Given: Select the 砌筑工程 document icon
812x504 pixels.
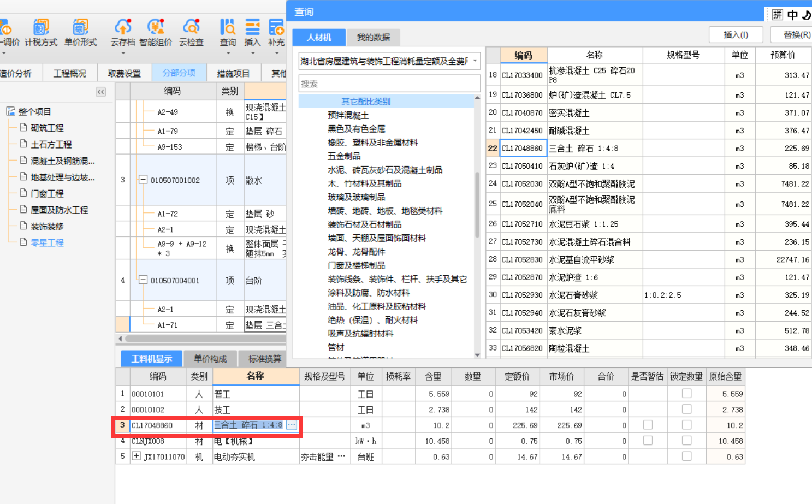Looking at the screenshot, I should (x=23, y=127).
